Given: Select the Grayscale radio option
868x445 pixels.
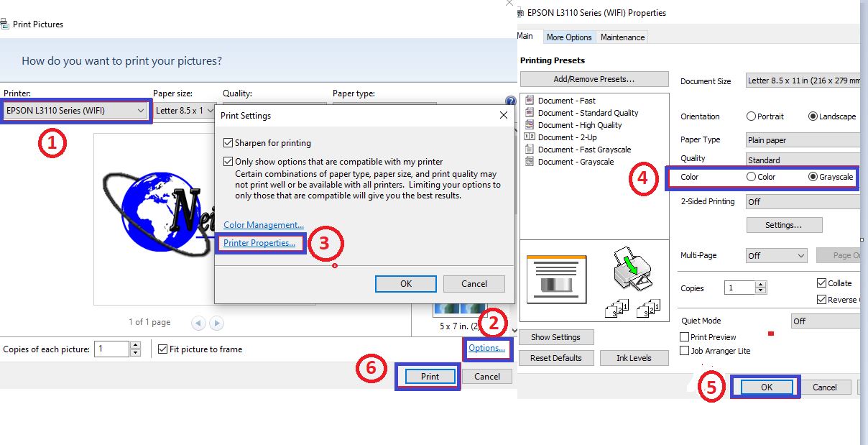Looking at the screenshot, I should point(813,177).
